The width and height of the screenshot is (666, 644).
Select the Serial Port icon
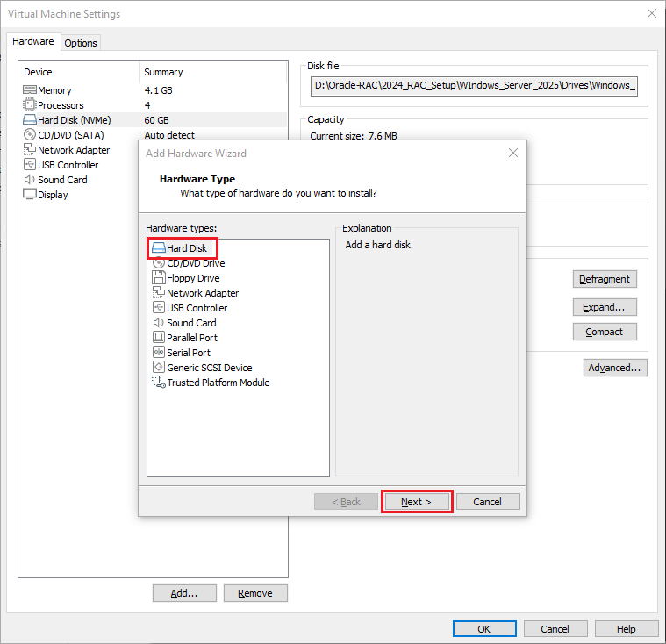(159, 353)
